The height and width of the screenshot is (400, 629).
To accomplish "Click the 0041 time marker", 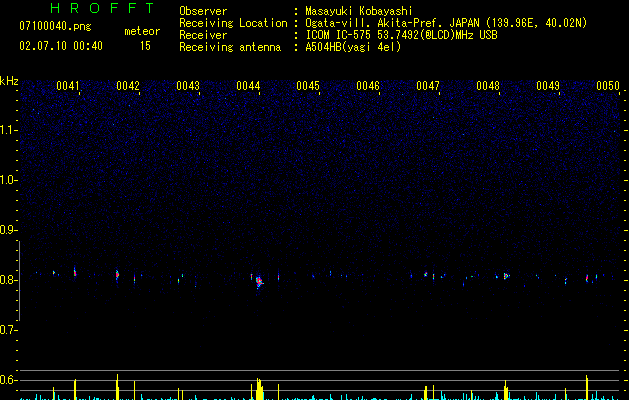I will tap(68, 86).
